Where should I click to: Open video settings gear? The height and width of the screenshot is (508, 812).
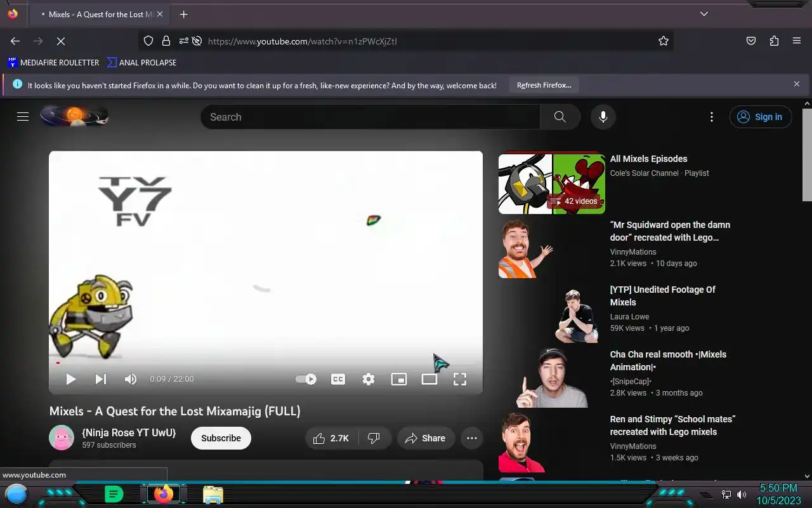point(369,379)
